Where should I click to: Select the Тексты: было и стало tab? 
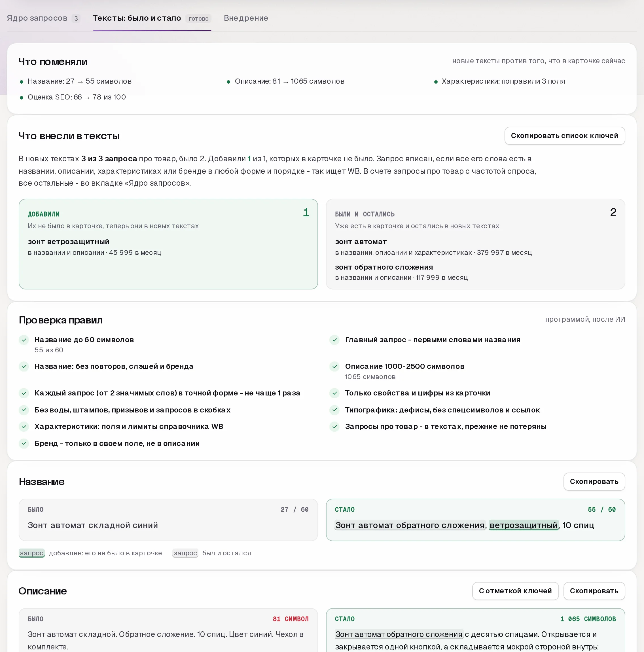tap(152, 18)
